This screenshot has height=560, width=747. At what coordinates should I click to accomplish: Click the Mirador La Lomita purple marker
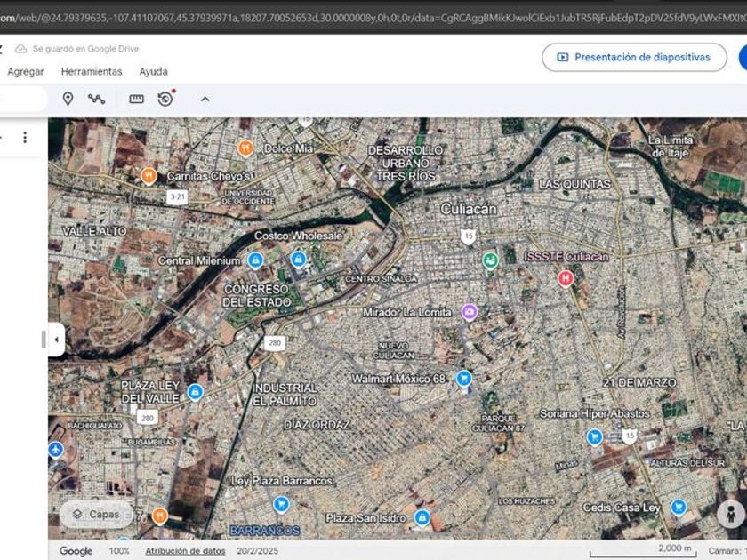pos(470,312)
